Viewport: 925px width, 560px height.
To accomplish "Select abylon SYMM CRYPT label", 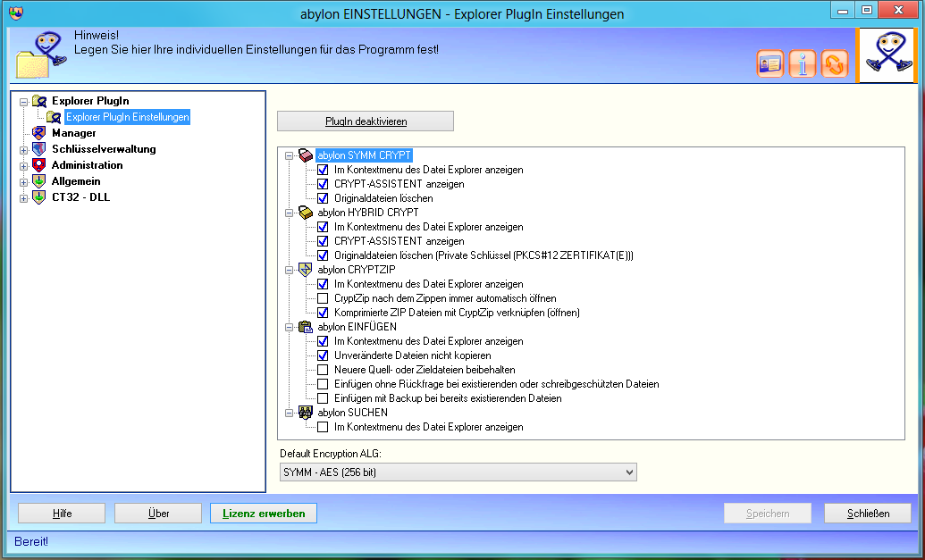I will [x=364, y=155].
